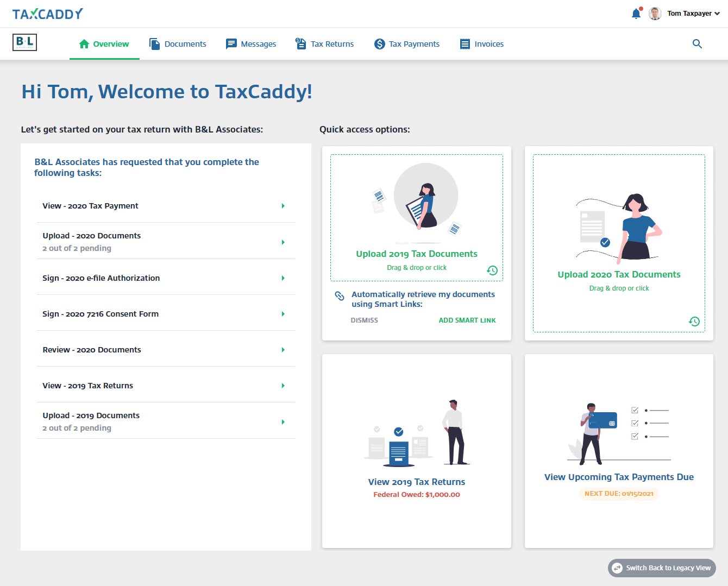This screenshot has height=586, width=728.
Task: Go to the Documents tab label
Action: pyautogui.click(x=185, y=44)
